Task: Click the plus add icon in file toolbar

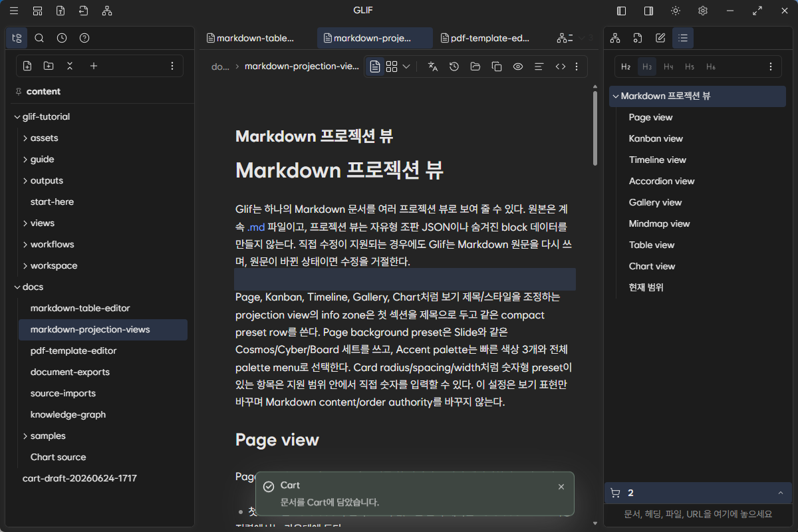Action: click(94, 66)
